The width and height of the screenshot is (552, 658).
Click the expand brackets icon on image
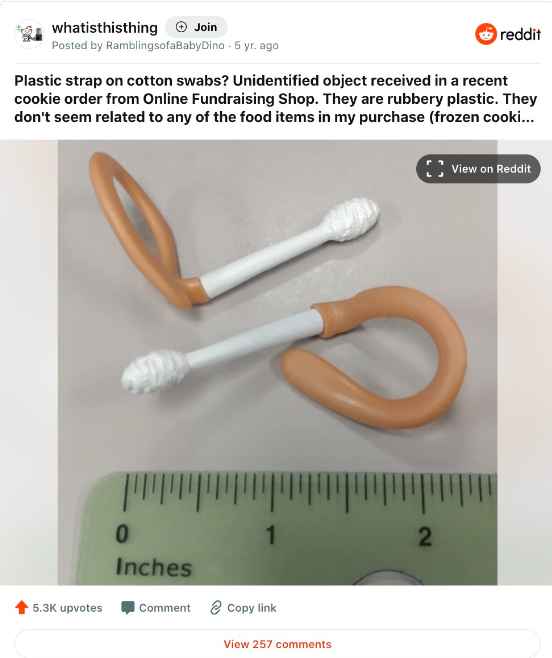point(435,169)
